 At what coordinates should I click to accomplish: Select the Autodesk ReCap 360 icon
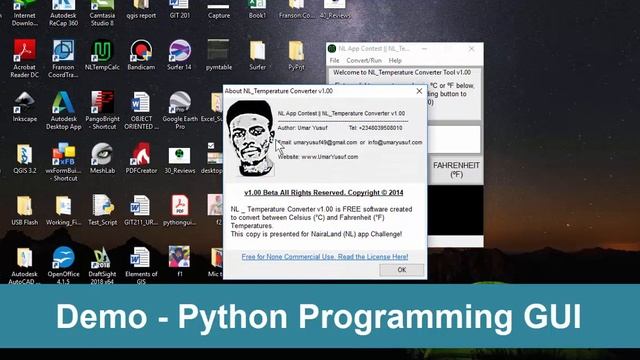tap(63, 13)
